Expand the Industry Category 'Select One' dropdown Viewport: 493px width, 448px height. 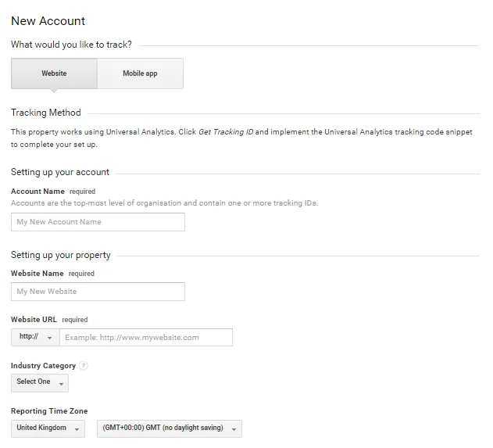point(40,382)
